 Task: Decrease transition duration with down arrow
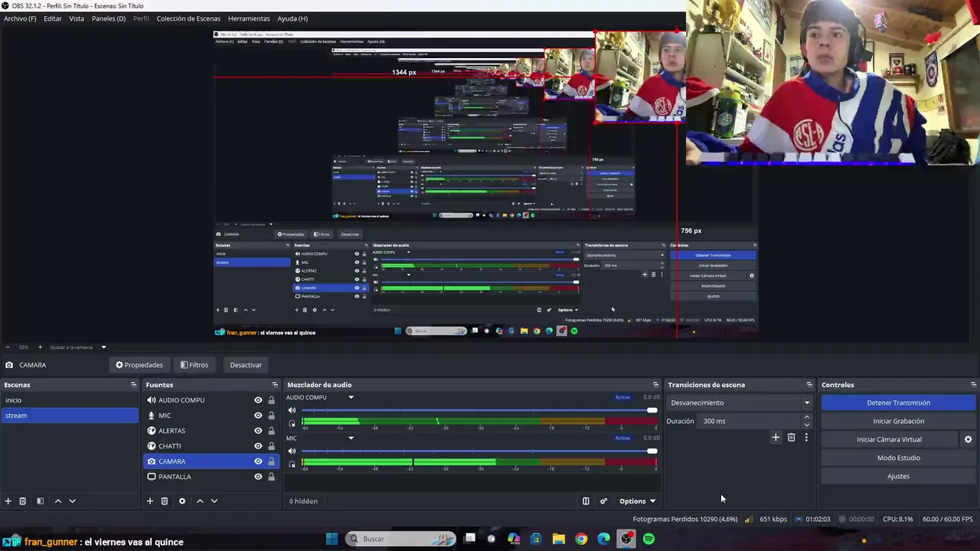click(x=806, y=425)
